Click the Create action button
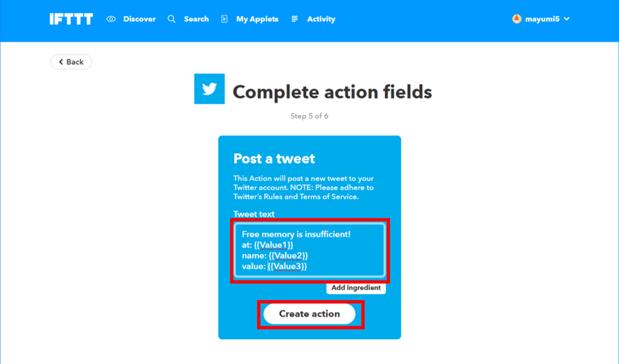 tap(310, 314)
